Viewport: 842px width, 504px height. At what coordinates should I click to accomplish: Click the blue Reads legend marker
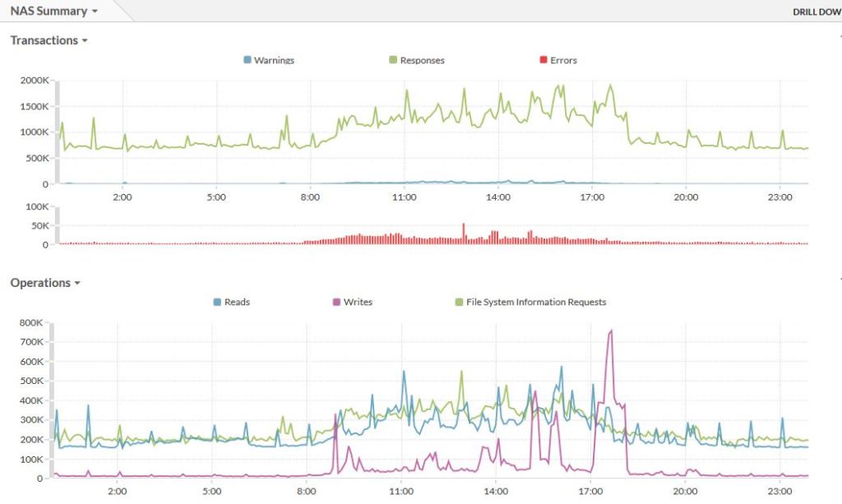click(x=219, y=302)
